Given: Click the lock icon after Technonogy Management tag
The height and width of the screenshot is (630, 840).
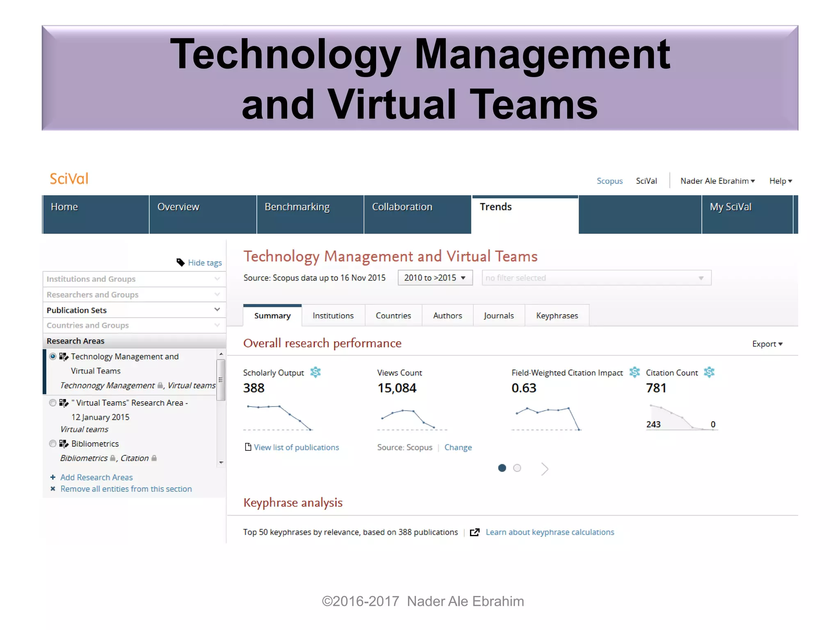Looking at the screenshot, I should pyautogui.click(x=160, y=385).
